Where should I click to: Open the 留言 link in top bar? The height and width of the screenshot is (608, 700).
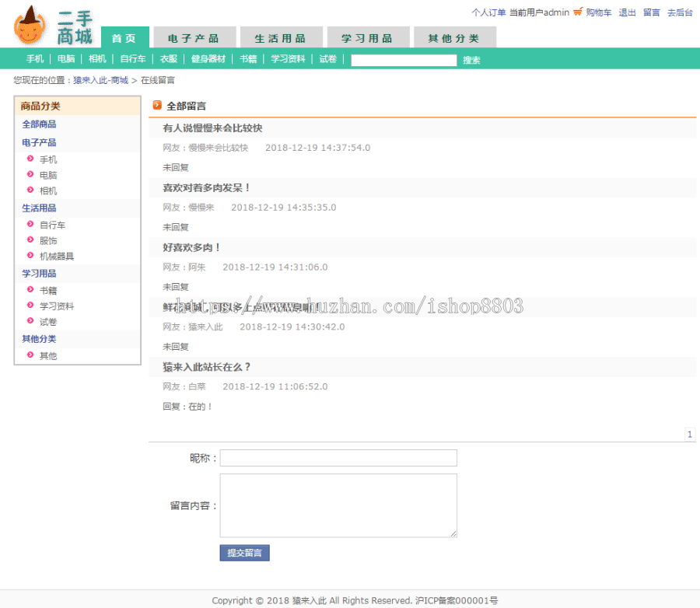pos(651,12)
